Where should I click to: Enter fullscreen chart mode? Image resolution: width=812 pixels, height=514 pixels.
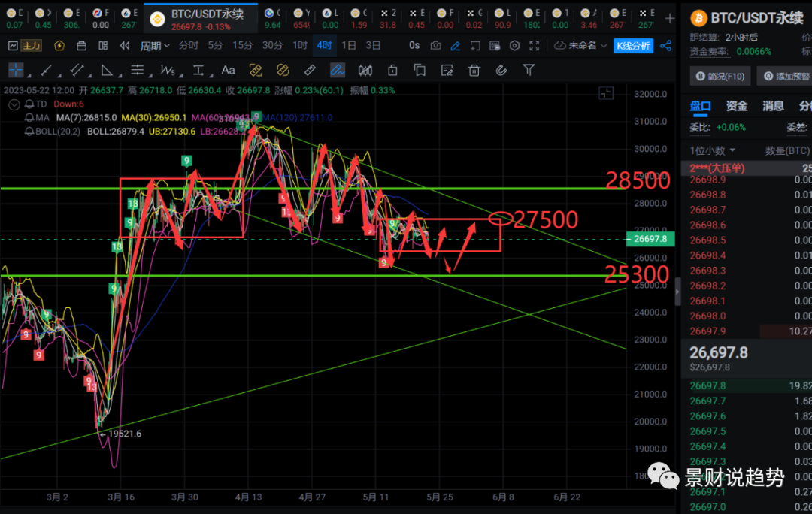[535, 46]
